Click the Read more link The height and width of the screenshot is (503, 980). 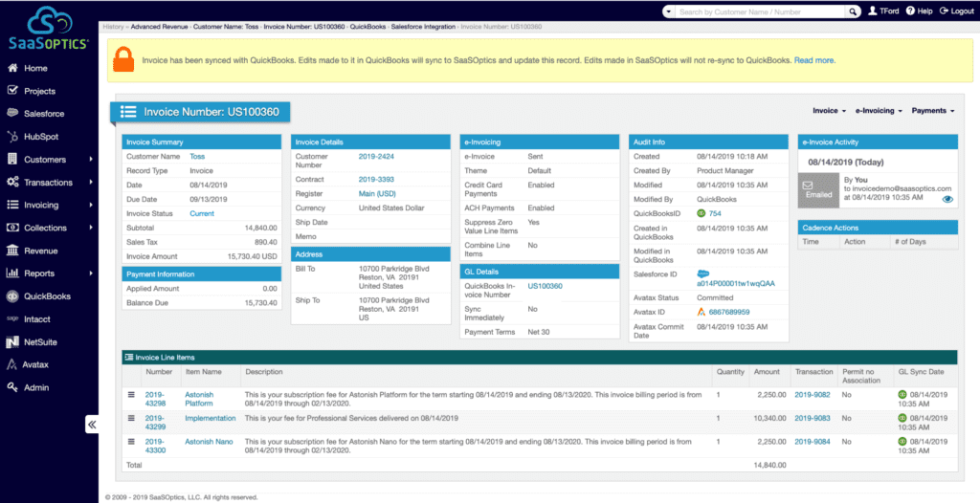(x=814, y=60)
